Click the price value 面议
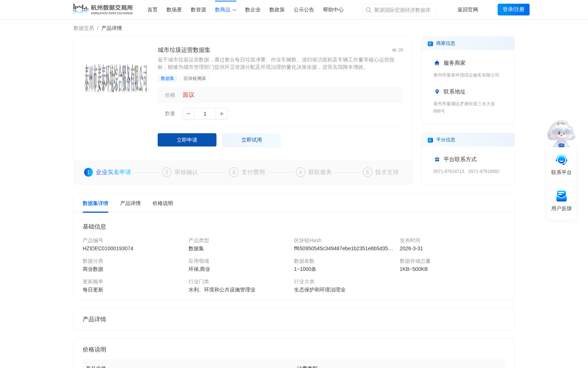 [189, 95]
